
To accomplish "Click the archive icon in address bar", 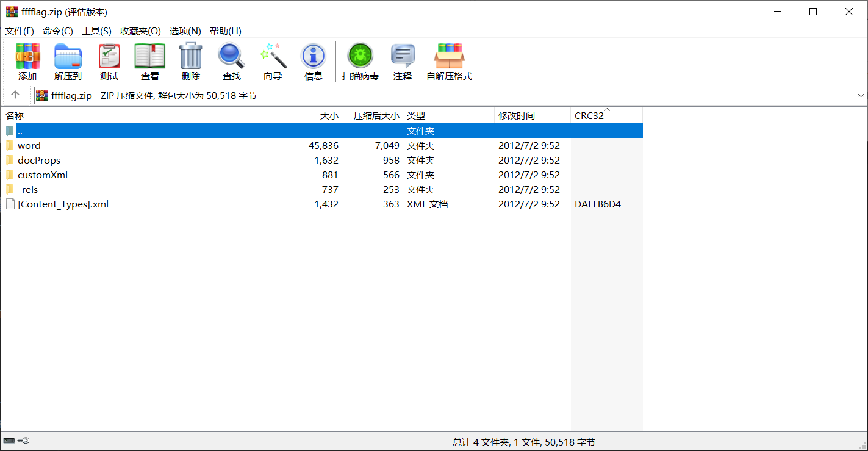I will [x=42, y=95].
